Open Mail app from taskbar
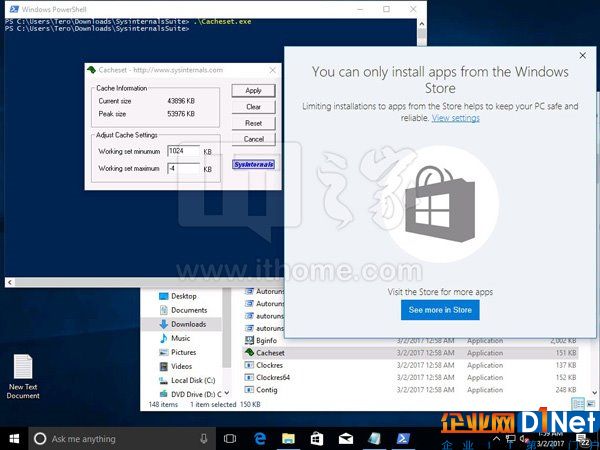The width and height of the screenshot is (600, 450). coord(345,439)
